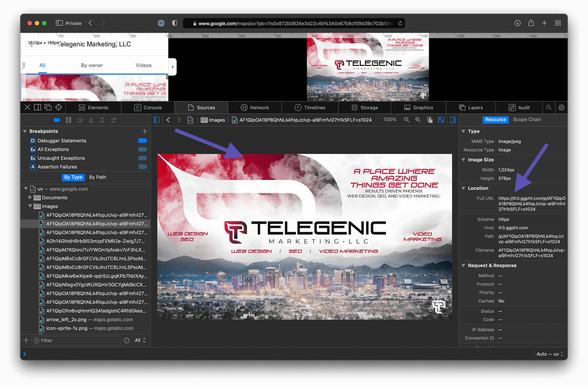Screen dimensions: 588x387
Task: Click Safari downloads icon in toolbar
Action: [x=518, y=23]
